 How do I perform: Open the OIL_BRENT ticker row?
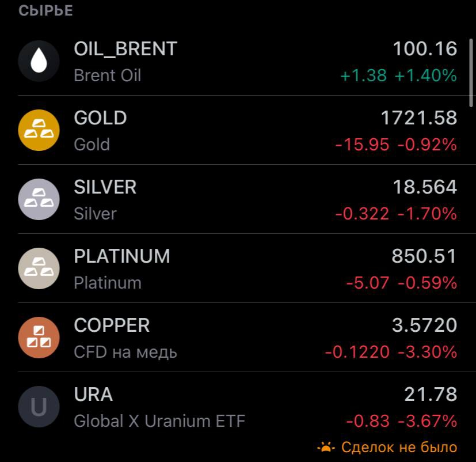point(238,61)
